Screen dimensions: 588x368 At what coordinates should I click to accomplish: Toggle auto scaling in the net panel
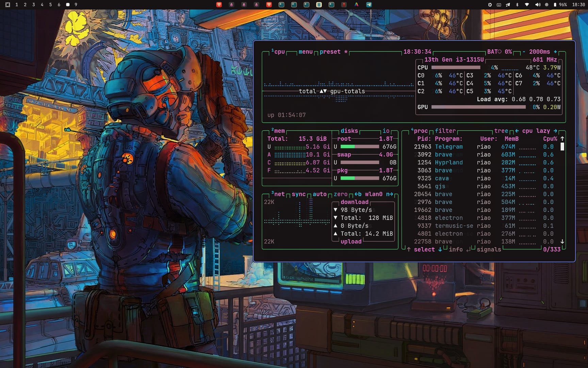click(x=320, y=194)
